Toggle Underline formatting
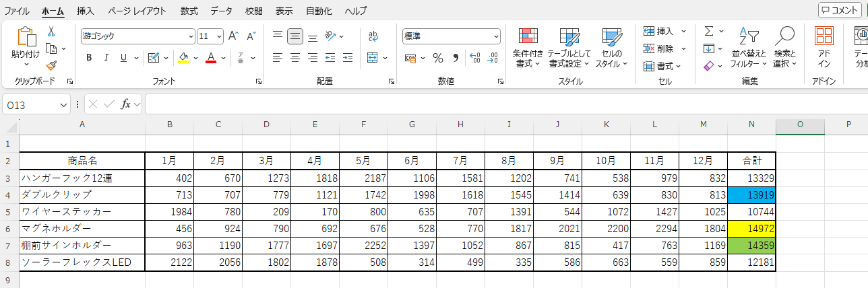Screen dimensions: 868x288 (x=123, y=58)
